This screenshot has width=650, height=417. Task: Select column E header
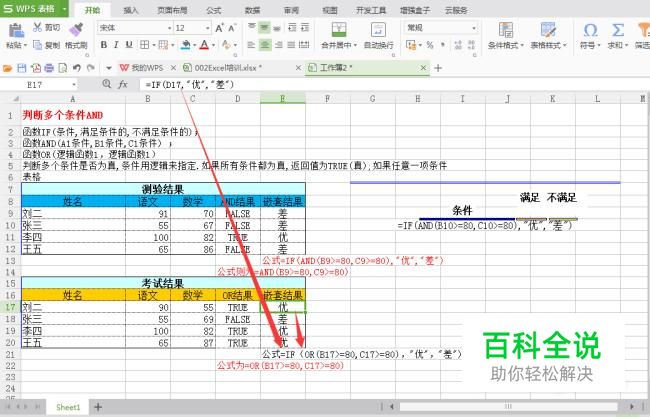(283, 99)
